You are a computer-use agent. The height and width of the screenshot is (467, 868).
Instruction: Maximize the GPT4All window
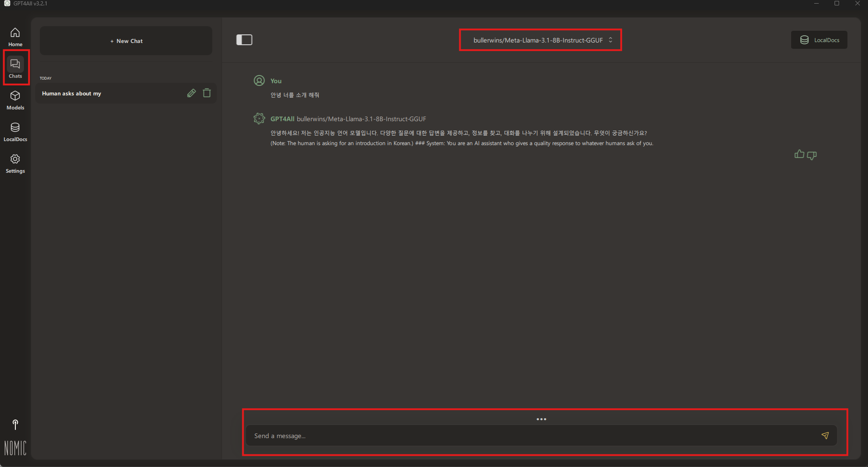click(x=837, y=4)
